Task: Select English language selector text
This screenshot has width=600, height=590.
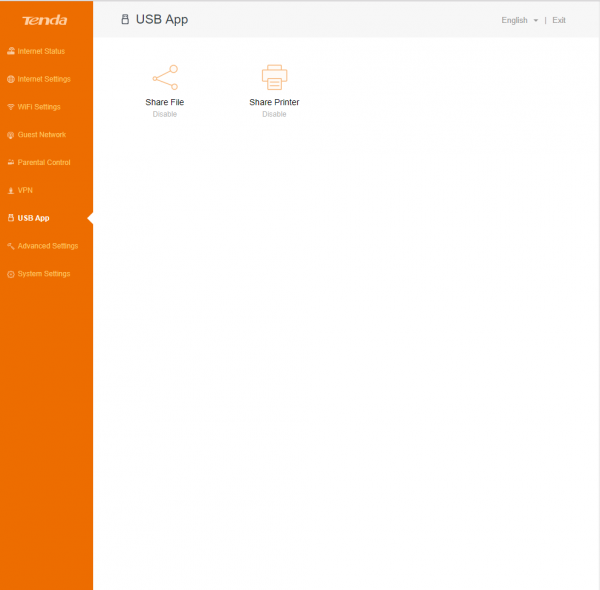Action: pyautogui.click(x=514, y=20)
